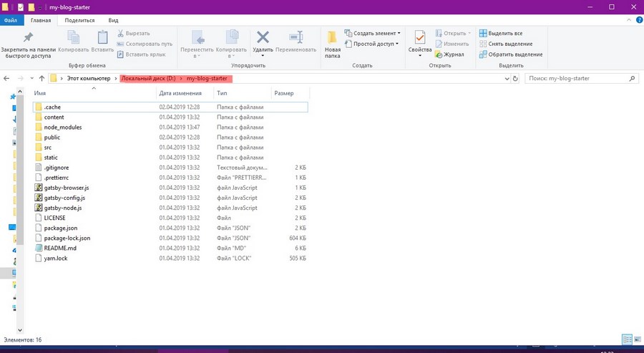
Task: Click the Удалить red X icon
Action: click(x=263, y=37)
